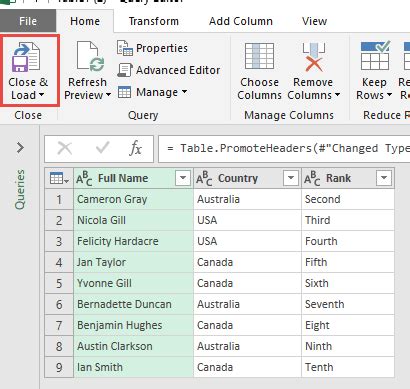Open the table options menu in the grid corner
The height and width of the screenshot is (389, 410).
coord(59,178)
